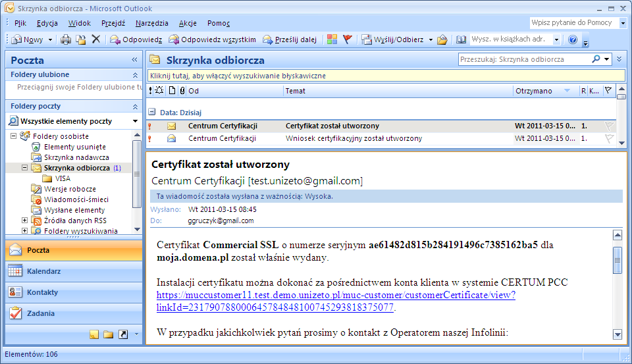Switch to Kalendarz pane
The image size is (632, 364).
[74, 271]
